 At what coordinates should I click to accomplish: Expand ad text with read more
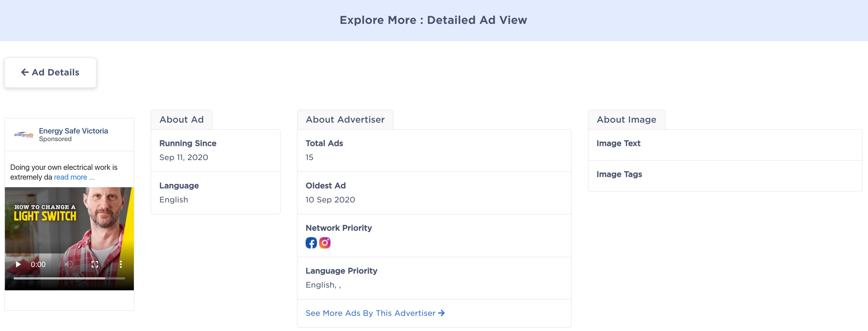click(x=74, y=177)
